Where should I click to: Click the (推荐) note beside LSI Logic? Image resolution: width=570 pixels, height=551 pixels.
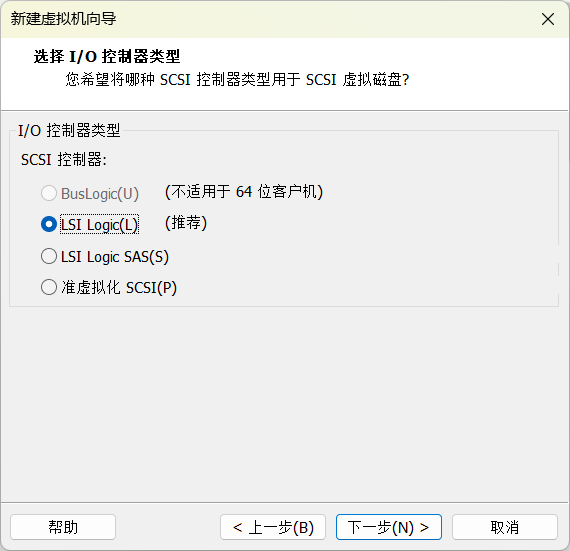tap(186, 223)
